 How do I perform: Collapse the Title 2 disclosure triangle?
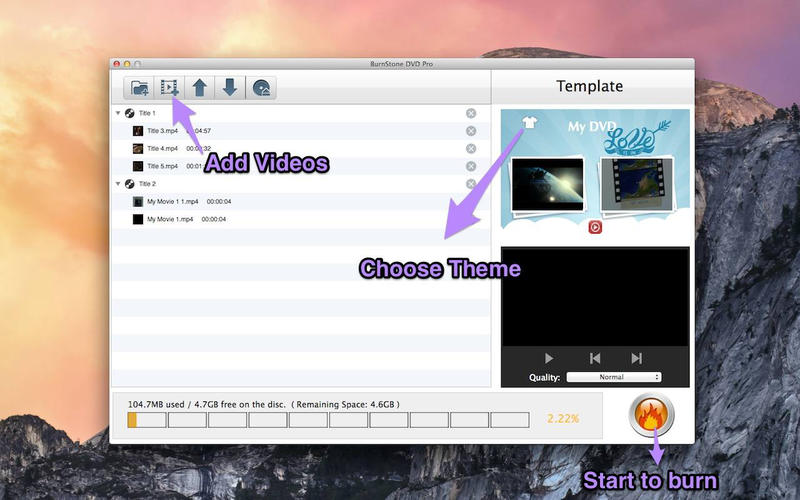(x=118, y=184)
